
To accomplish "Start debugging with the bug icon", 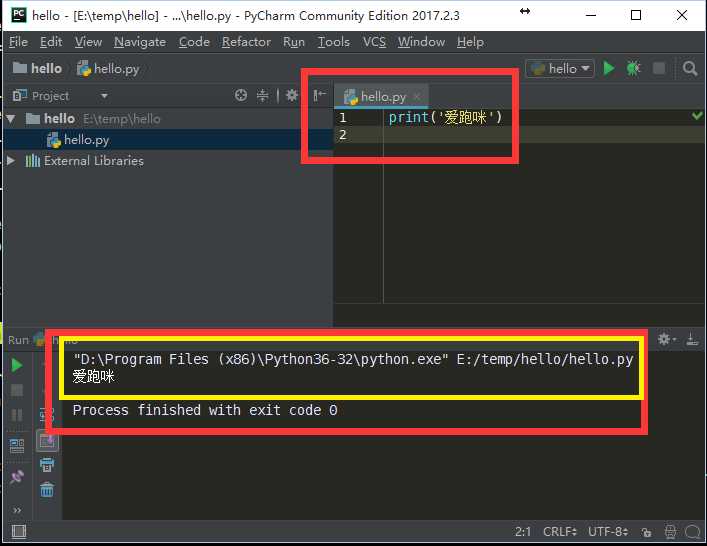I will pos(634,69).
